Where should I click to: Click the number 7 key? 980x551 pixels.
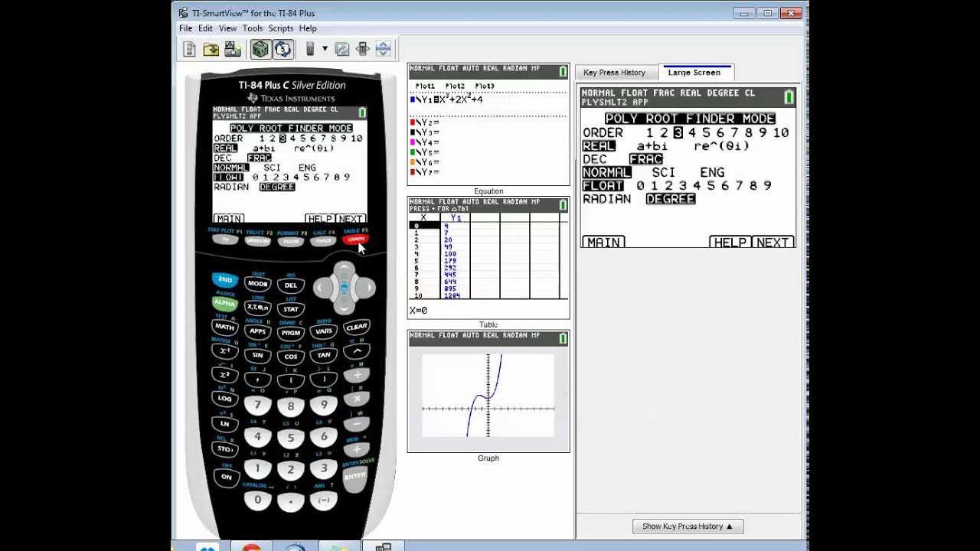point(257,405)
